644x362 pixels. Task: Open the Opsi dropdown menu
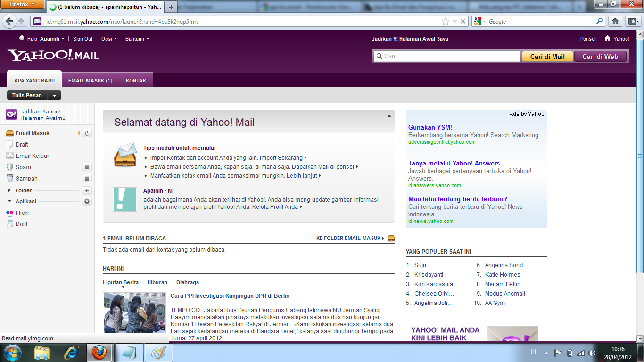109,39
